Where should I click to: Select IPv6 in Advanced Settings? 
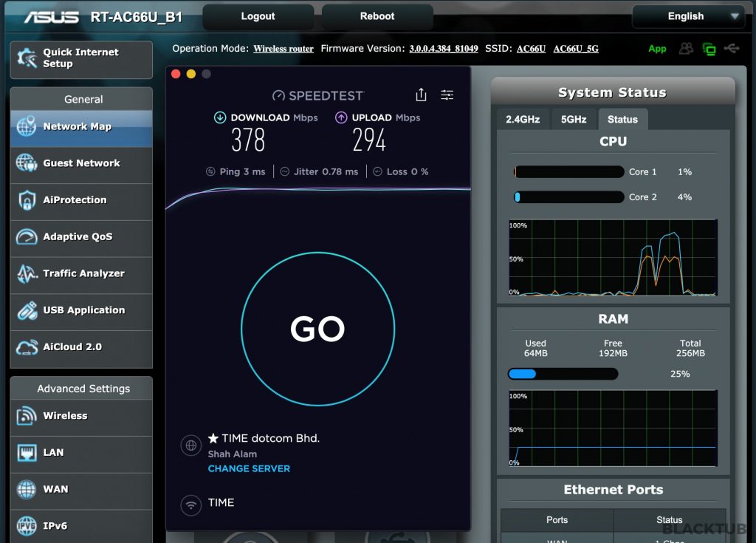[x=81, y=526]
